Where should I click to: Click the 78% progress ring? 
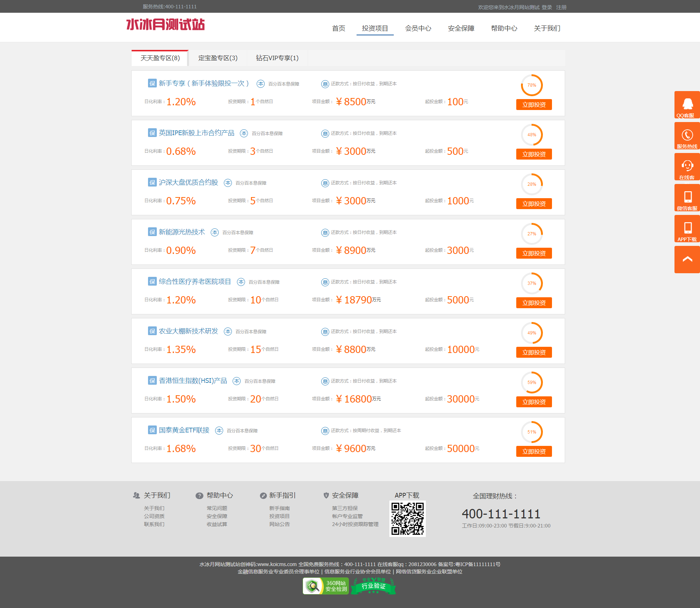532,85
